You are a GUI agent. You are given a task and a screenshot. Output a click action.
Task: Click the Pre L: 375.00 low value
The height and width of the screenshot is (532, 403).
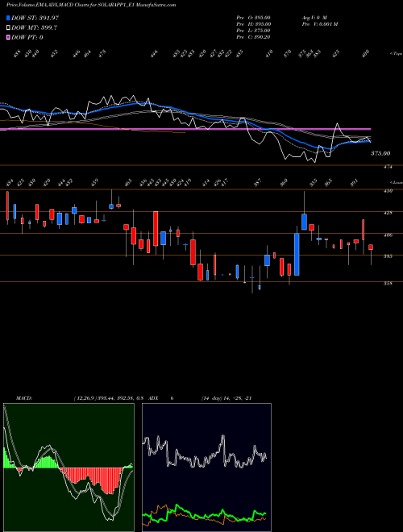[253, 31]
